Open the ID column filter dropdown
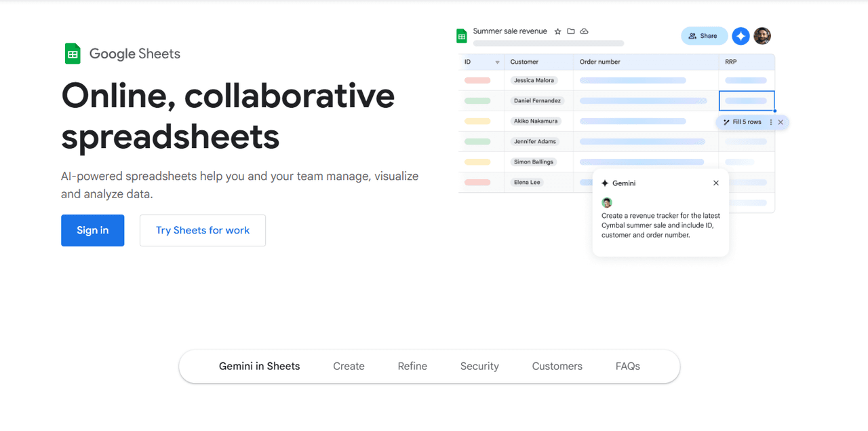868x431 pixels. click(496, 62)
